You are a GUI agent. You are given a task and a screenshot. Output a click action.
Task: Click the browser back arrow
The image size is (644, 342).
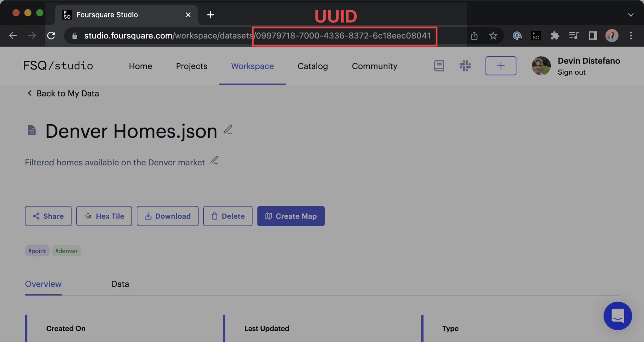tap(13, 35)
